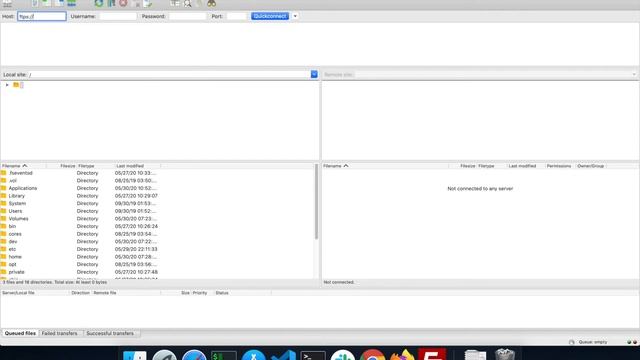Click the remote Owner/Group column header
The image size is (640, 360).
tap(590, 166)
